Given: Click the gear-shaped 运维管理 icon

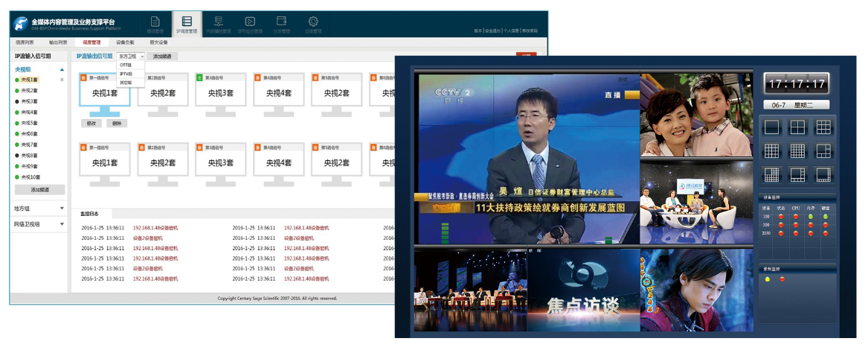Looking at the screenshot, I should pyautogui.click(x=313, y=24).
